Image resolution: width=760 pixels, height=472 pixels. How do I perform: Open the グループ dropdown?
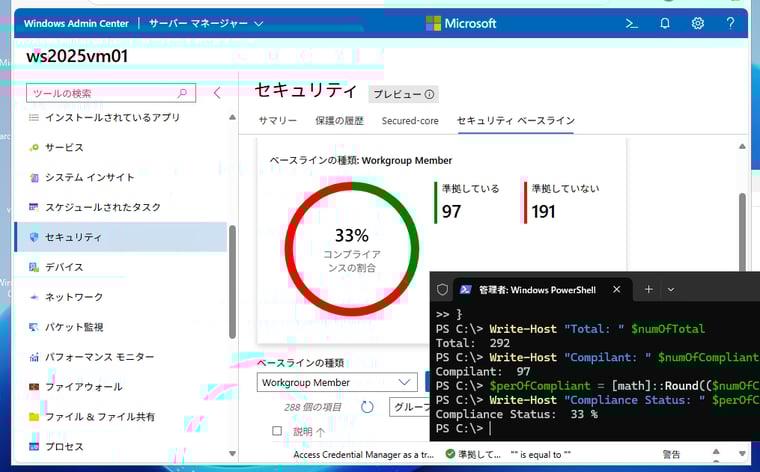[410, 407]
